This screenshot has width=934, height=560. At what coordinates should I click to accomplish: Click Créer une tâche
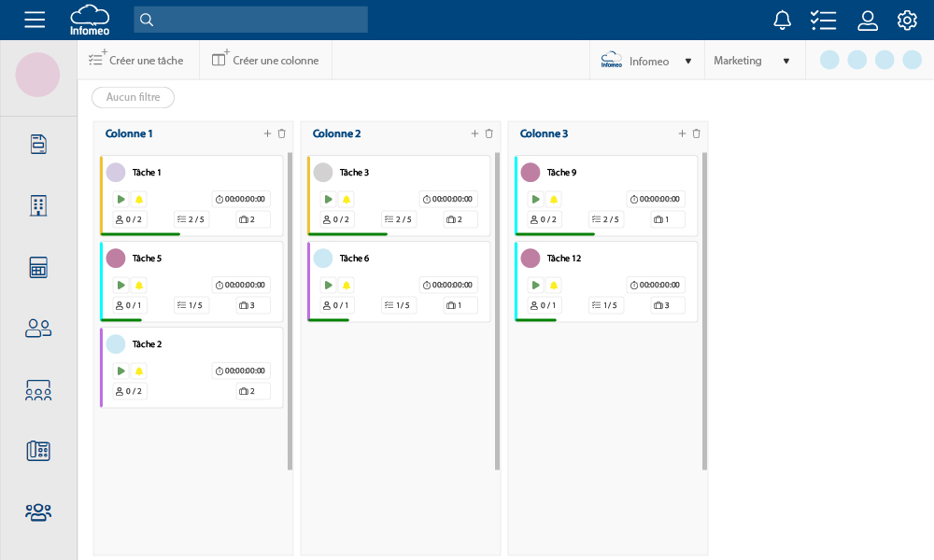136,61
